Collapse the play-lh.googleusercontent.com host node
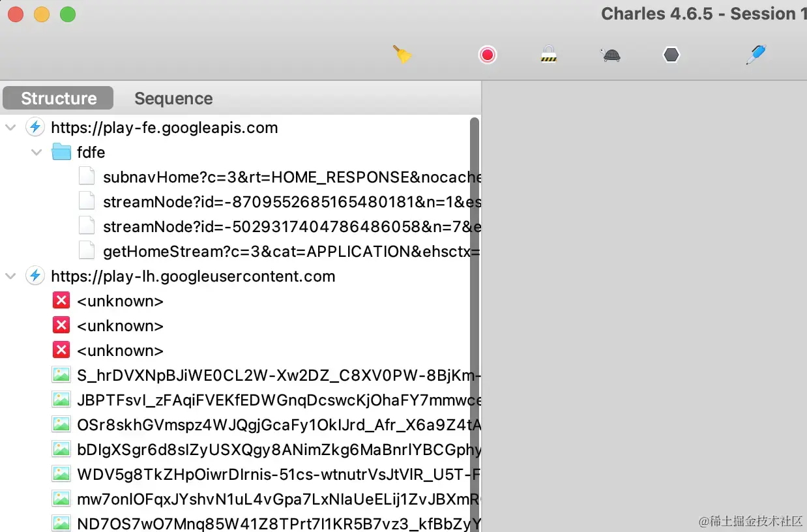 click(10, 276)
